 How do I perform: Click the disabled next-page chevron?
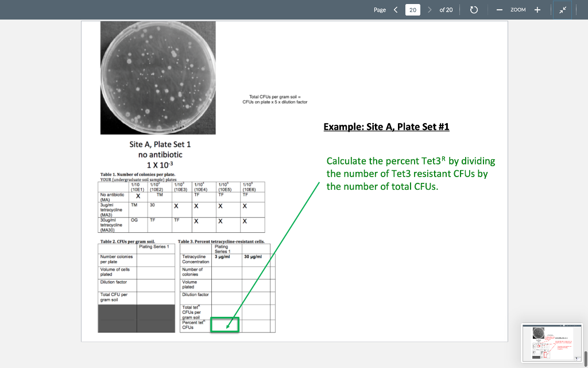429,10
